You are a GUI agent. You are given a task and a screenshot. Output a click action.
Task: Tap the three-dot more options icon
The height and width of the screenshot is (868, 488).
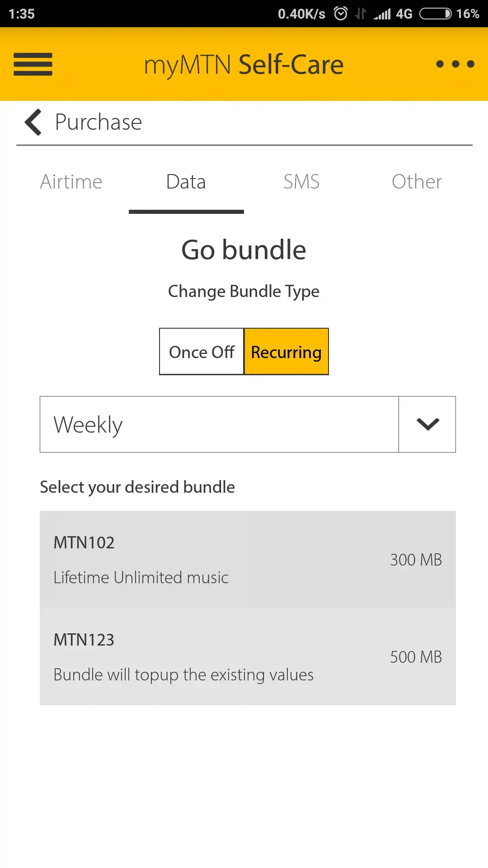click(x=455, y=64)
